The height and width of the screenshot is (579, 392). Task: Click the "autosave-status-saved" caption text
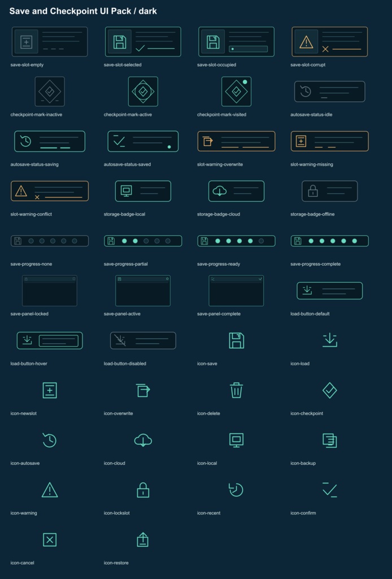(127, 165)
